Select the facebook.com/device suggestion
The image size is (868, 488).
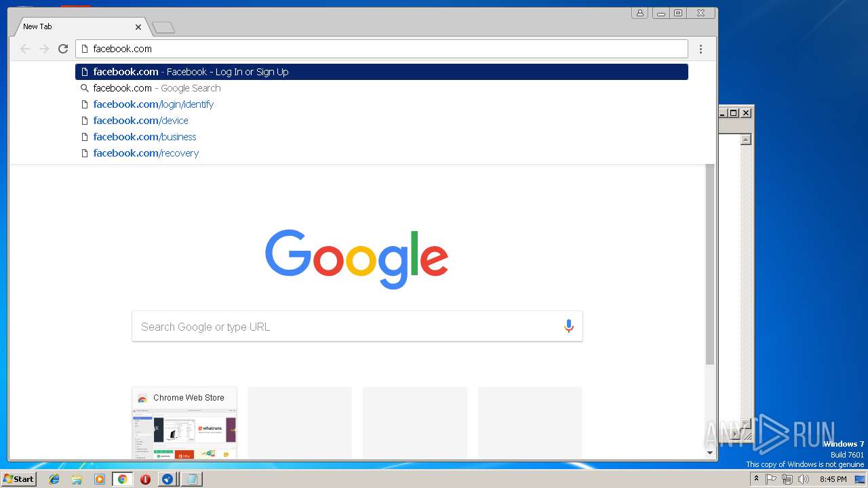pyautogui.click(x=382, y=121)
